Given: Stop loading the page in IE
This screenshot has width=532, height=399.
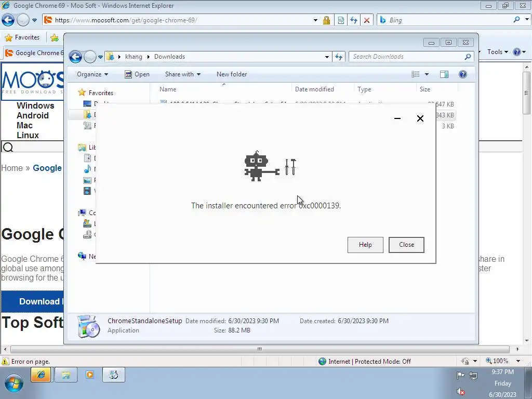Looking at the screenshot, I should 367,20.
